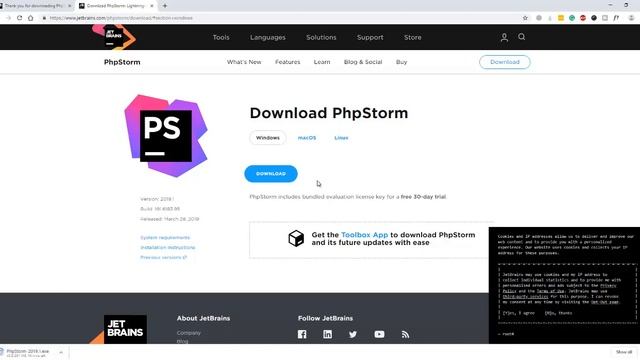Open third-party services link in cookie notice

[525, 297]
